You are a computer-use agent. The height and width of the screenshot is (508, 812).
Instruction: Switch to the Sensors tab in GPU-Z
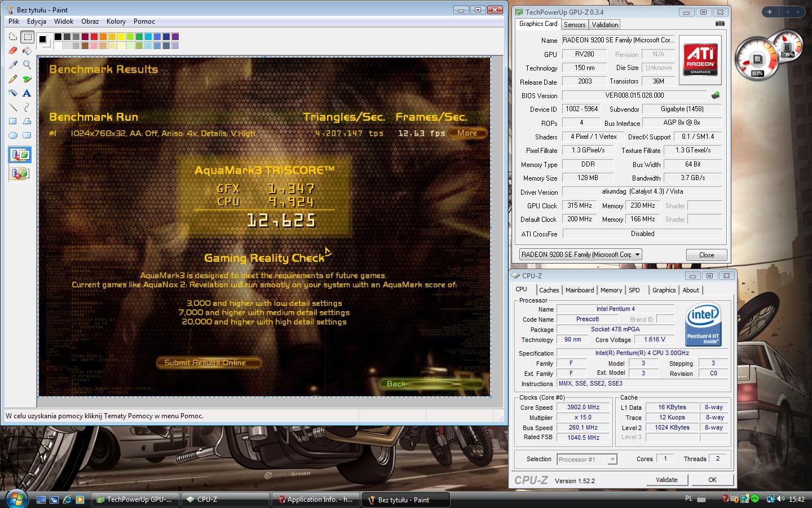click(575, 25)
